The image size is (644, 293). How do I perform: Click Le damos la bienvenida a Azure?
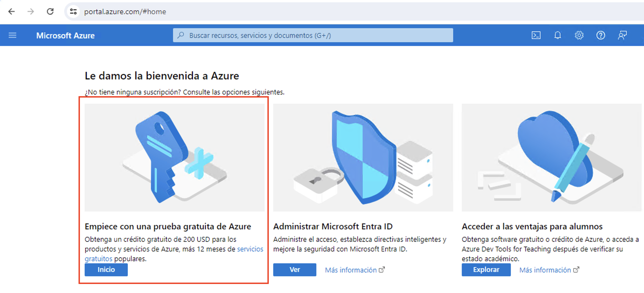point(162,76)
